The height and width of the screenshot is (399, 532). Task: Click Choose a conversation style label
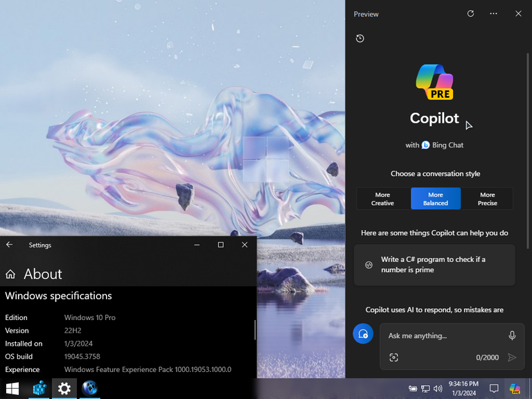point(435,174)
